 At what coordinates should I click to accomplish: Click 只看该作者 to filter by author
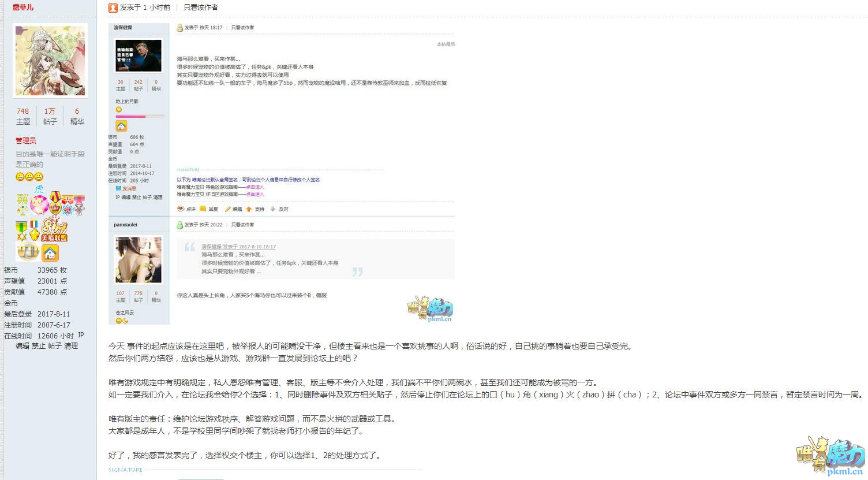click(201, 8)
